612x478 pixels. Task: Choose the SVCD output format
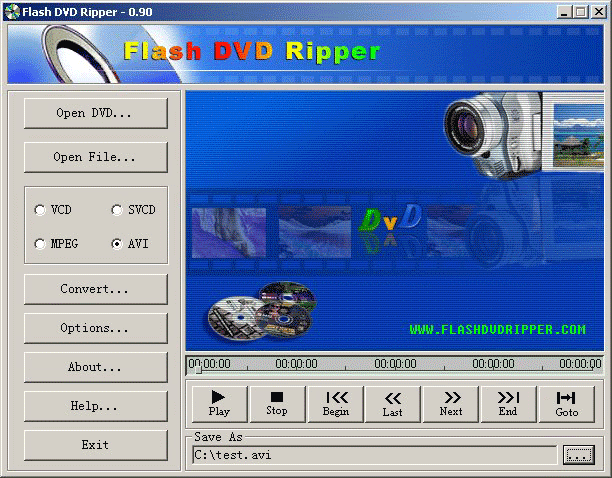click(x=117, y=210)
